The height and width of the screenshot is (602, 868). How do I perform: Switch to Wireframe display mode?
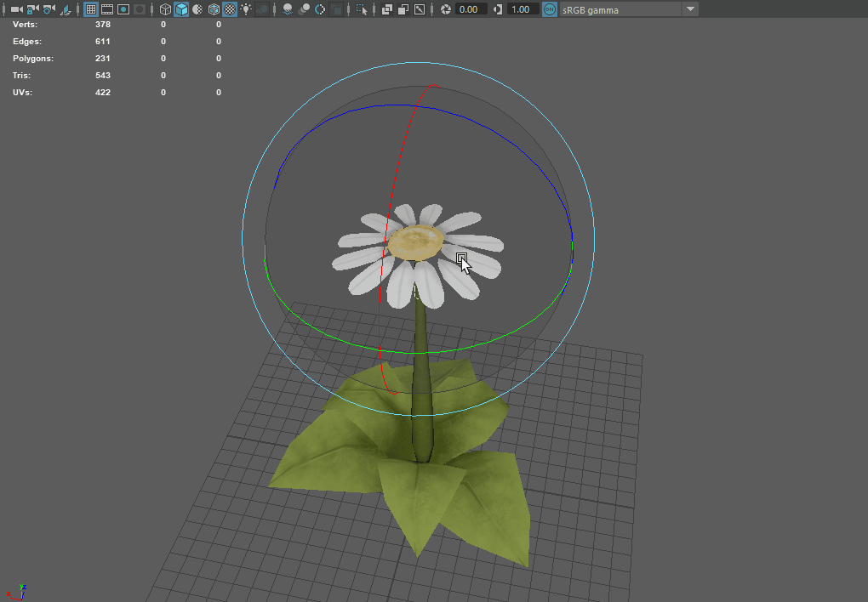click(x=165, y=9)
